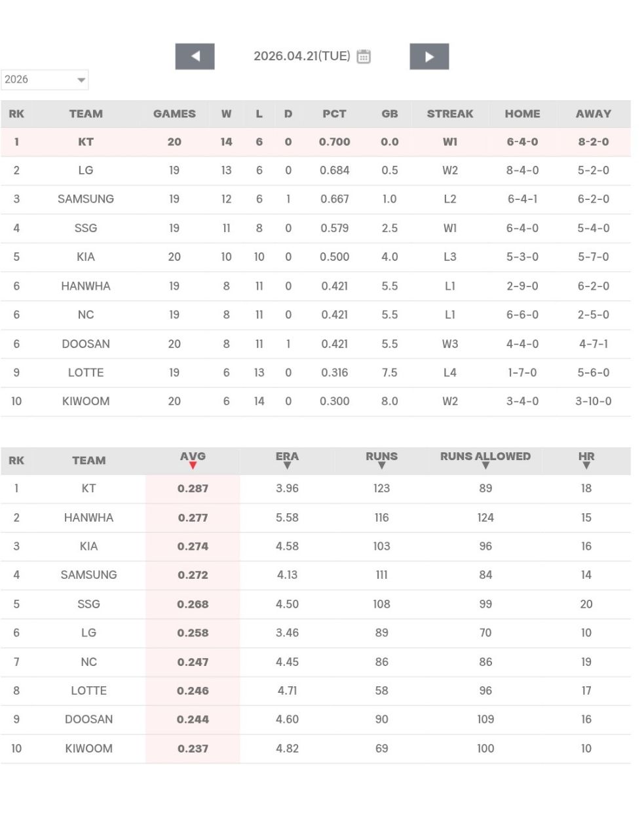The height and width of the screenshot is (839, 644).
Task: Select LG team in standings table
Action: [86, 170]
